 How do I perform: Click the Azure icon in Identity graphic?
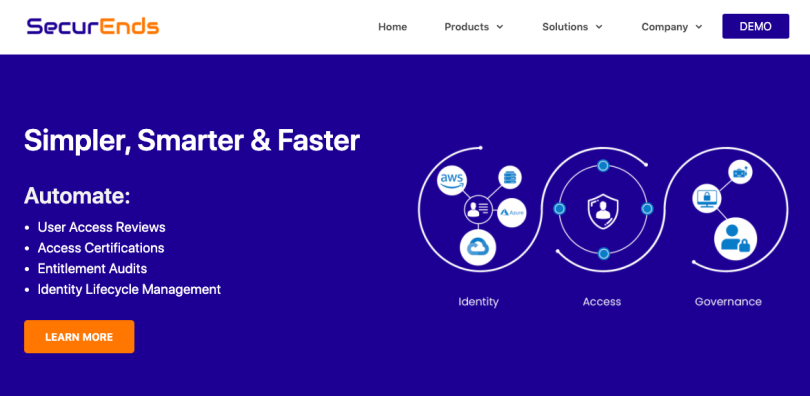(511, 212)
